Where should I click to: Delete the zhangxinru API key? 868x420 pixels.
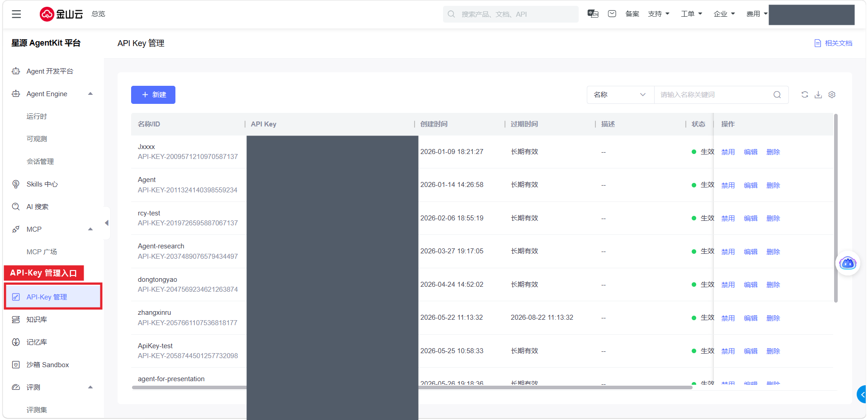[773, 318]
